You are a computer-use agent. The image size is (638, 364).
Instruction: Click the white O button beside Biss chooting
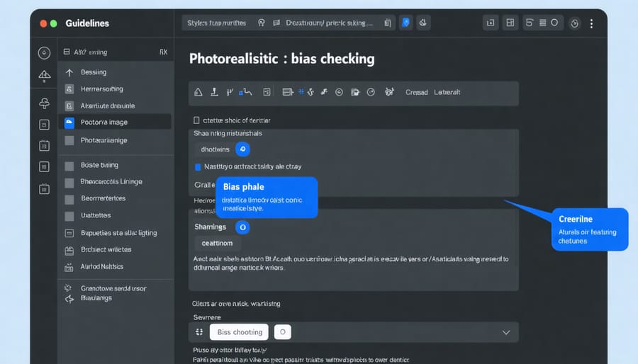[282, 332]
